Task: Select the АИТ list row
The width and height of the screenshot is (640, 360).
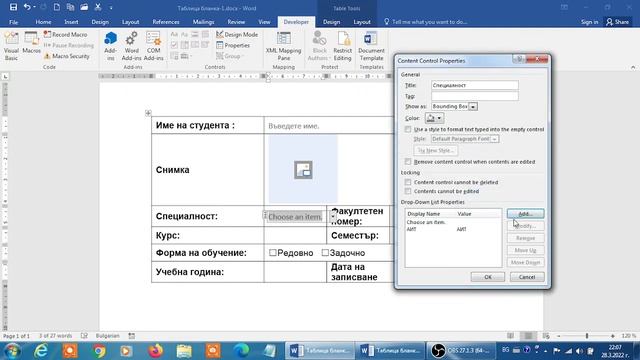Action: point(453,229)
